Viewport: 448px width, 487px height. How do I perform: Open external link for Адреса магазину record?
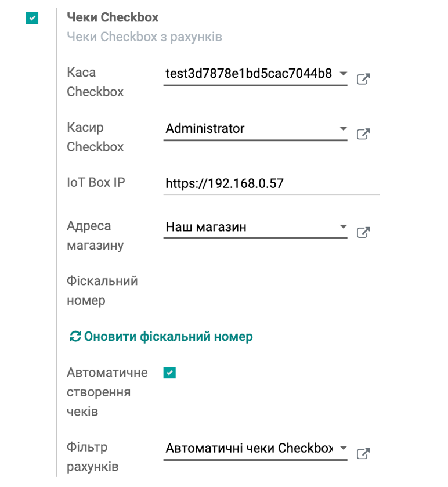363,233
